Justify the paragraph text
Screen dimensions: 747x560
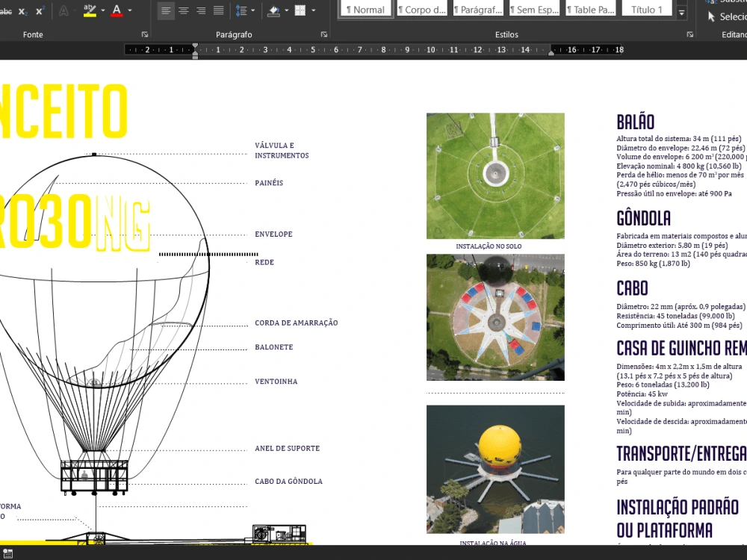click(x=219, y=10)
